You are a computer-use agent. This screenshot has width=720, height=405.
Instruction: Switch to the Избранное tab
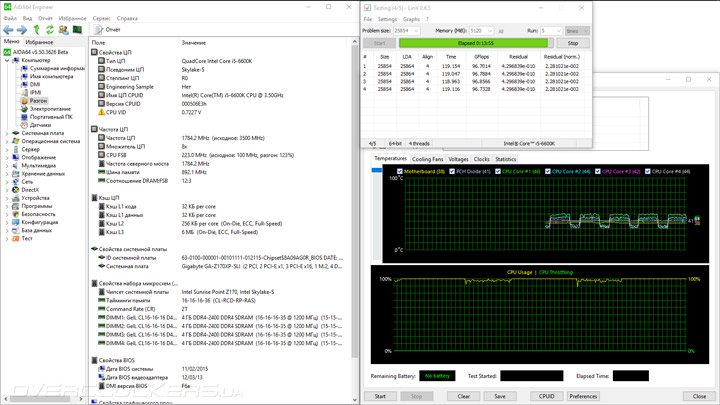pyautogui.click(x=39, y=42)
